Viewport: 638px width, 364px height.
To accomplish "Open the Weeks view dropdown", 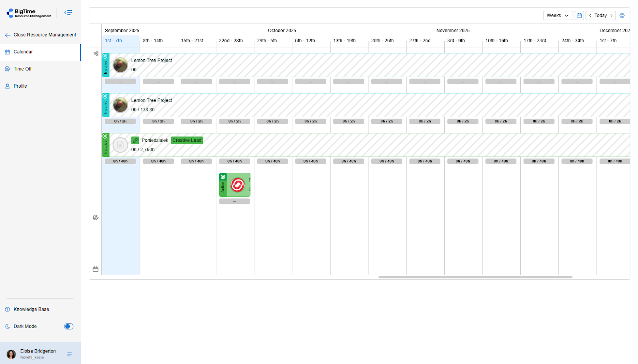I will coord(557,16).
